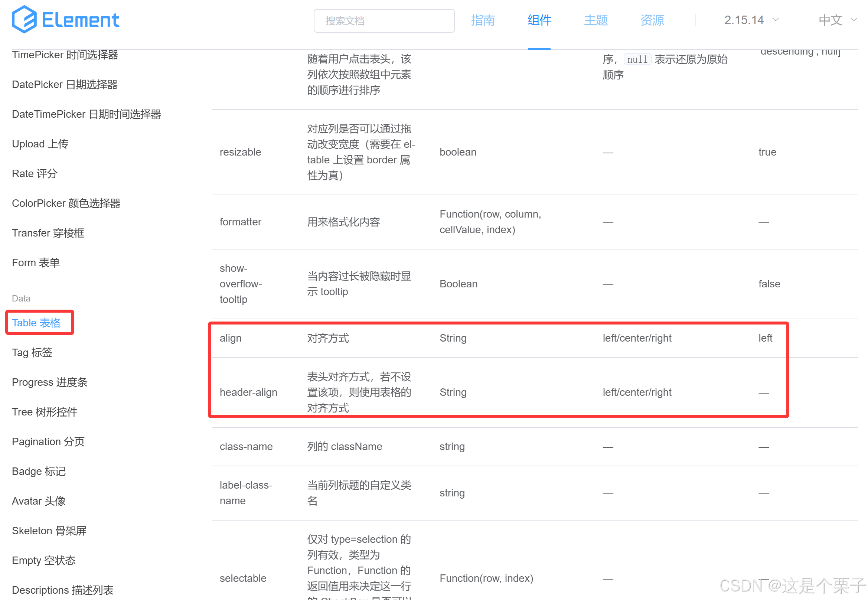Click the Data section heading
This screenshot has width=868, height=600.
click(21, 299)
